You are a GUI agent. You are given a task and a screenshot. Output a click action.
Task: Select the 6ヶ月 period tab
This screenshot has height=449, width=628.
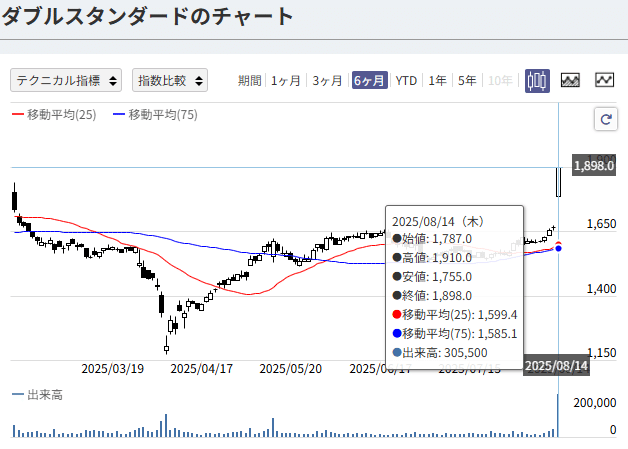pos(369,81)
